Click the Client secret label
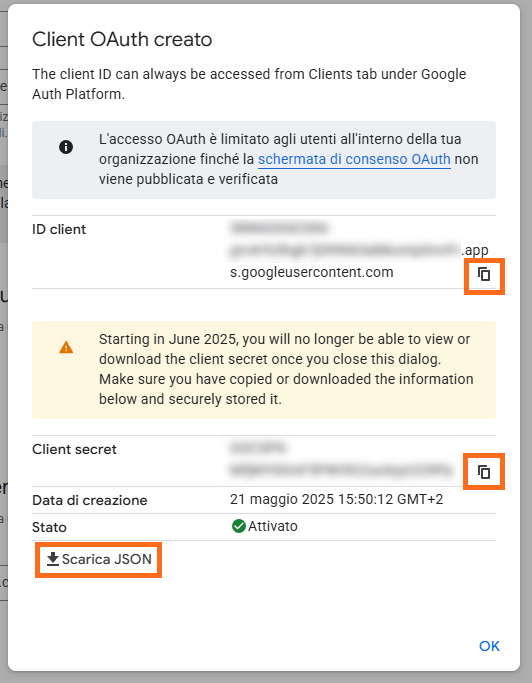 (74, 450)
